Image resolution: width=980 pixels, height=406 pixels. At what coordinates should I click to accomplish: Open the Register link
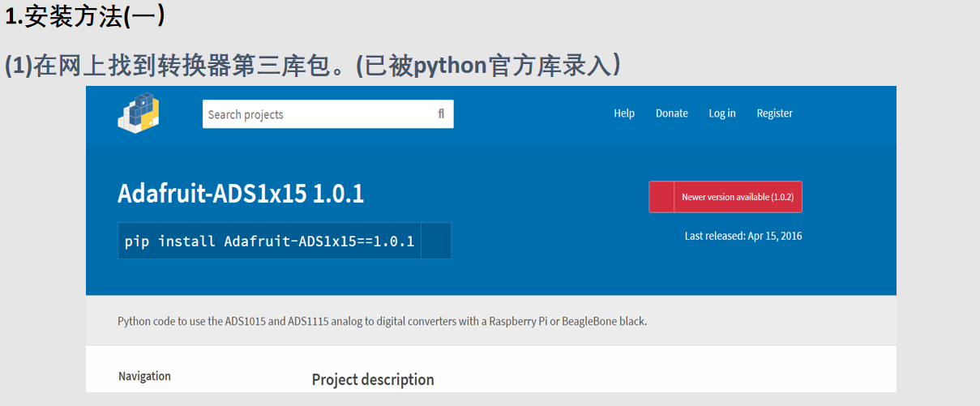[775, 113]
